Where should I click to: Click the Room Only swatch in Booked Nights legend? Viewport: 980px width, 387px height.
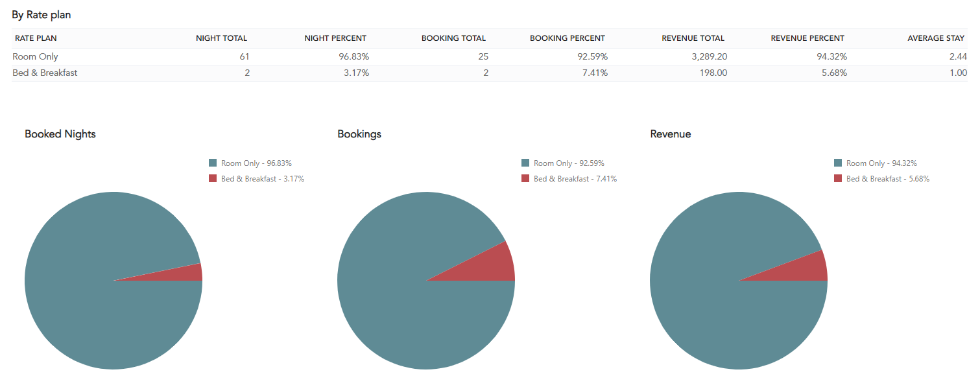coord(213,163)
